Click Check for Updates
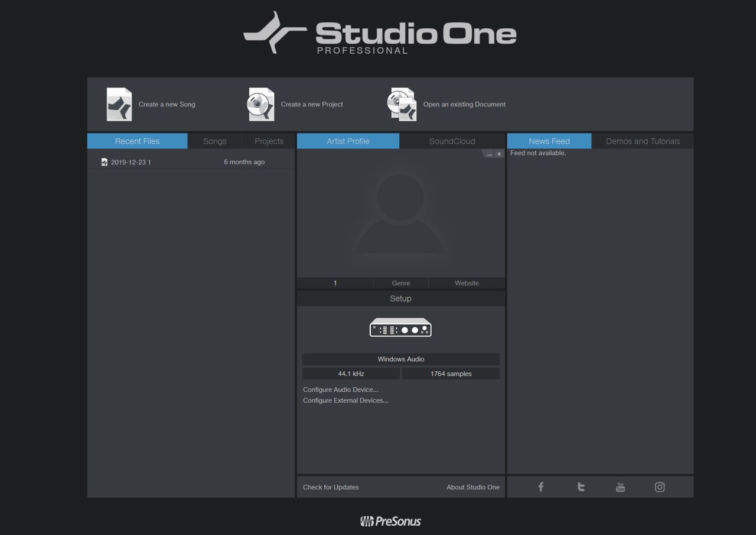 331,487
